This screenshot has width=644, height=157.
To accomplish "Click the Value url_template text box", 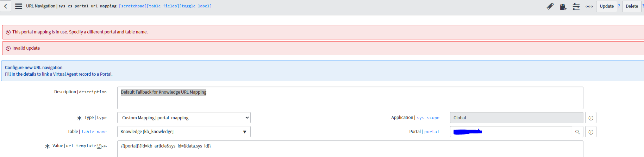I will pyautogui.click(x=350, y=149).
